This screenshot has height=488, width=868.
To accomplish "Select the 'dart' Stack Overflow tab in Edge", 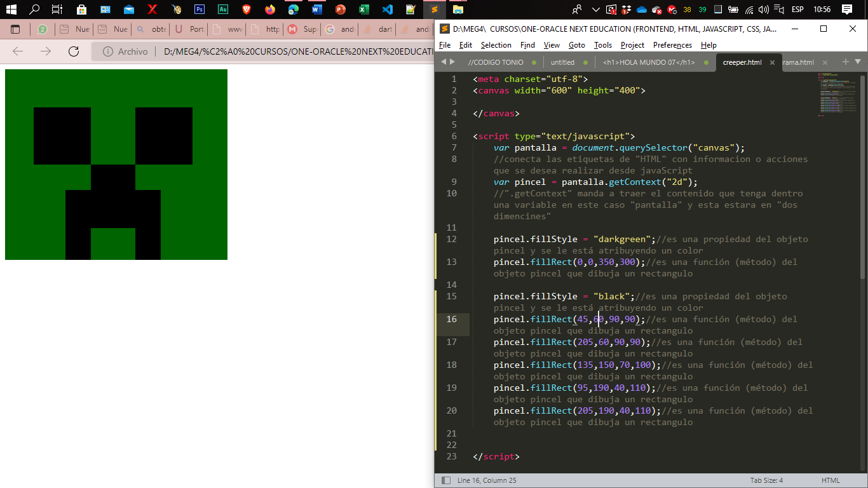I will [377, 29].
